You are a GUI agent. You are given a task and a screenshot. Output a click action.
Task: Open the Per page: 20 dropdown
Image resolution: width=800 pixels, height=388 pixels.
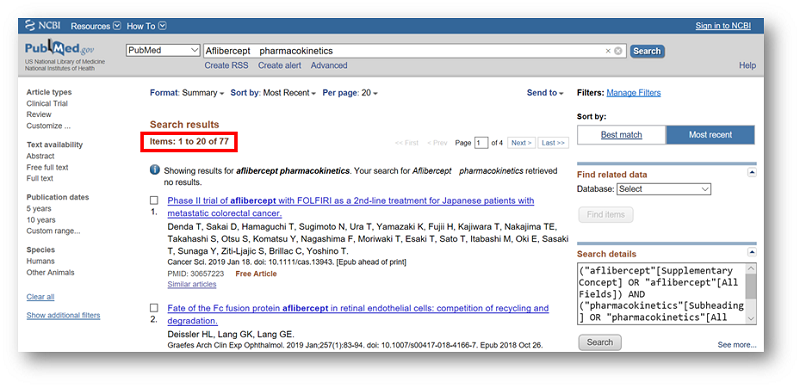point(350,93)
